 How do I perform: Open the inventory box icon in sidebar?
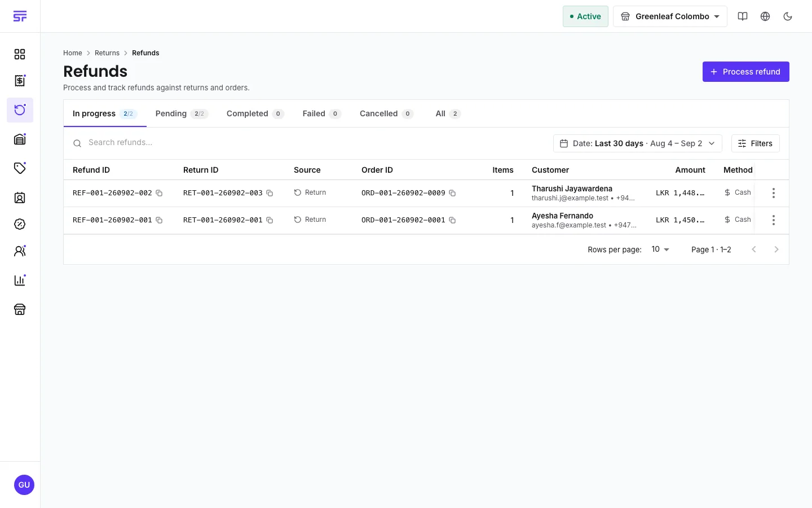point(20,139)
